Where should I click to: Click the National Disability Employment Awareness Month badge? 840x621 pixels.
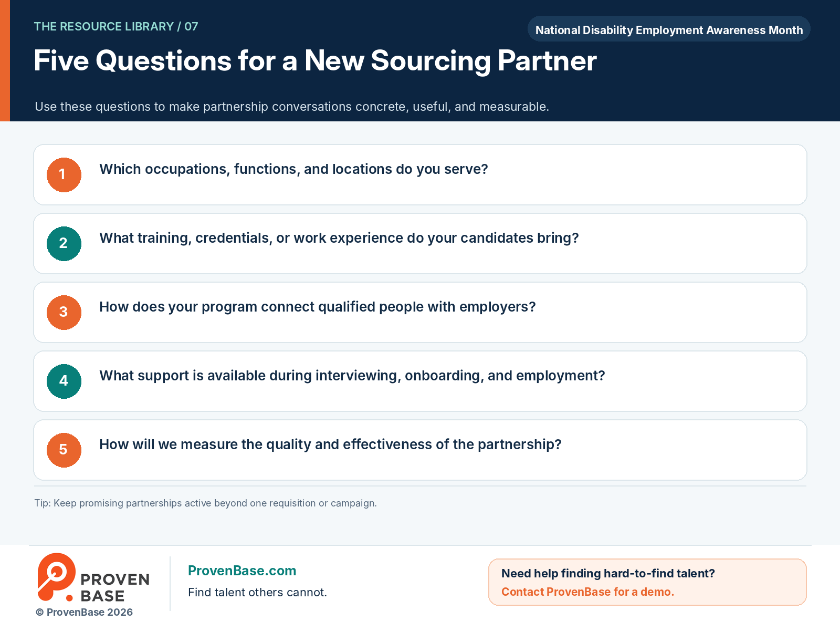tap(669, 29)
